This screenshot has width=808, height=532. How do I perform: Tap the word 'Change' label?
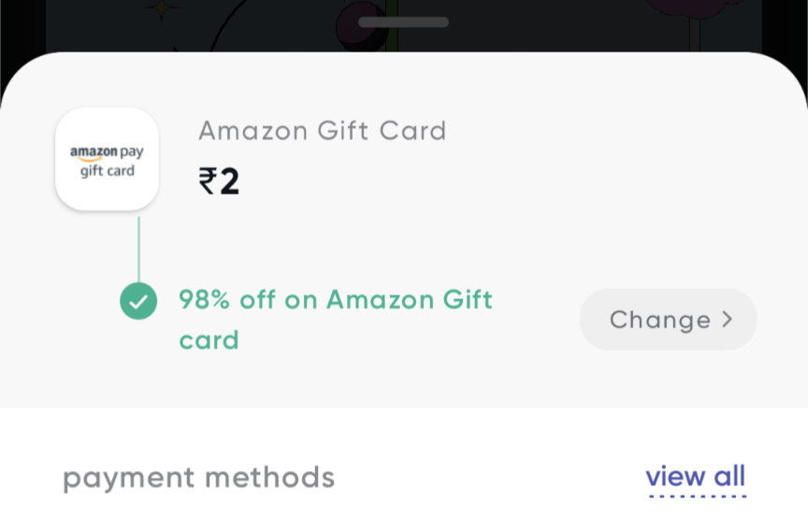pos(659,320)
